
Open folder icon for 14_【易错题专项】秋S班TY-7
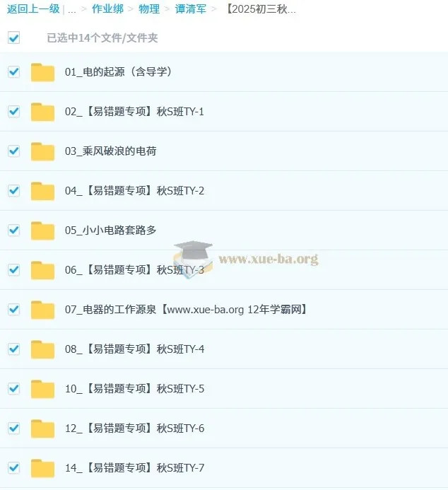click(x=43, y=468)
